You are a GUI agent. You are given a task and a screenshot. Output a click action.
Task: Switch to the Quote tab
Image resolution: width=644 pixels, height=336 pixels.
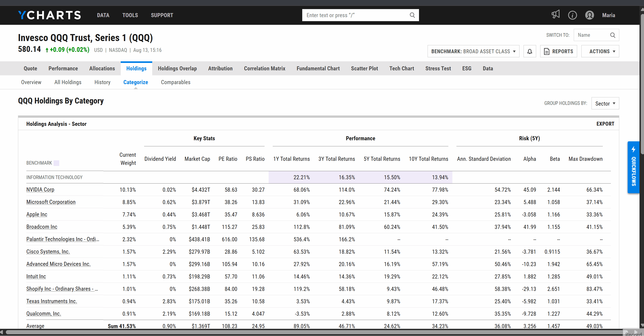[x=30, y=68]
